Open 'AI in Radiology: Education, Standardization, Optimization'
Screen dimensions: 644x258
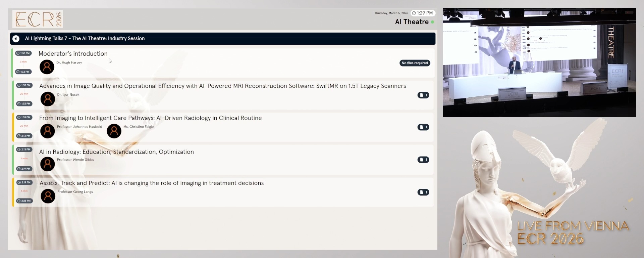(116, 152)
